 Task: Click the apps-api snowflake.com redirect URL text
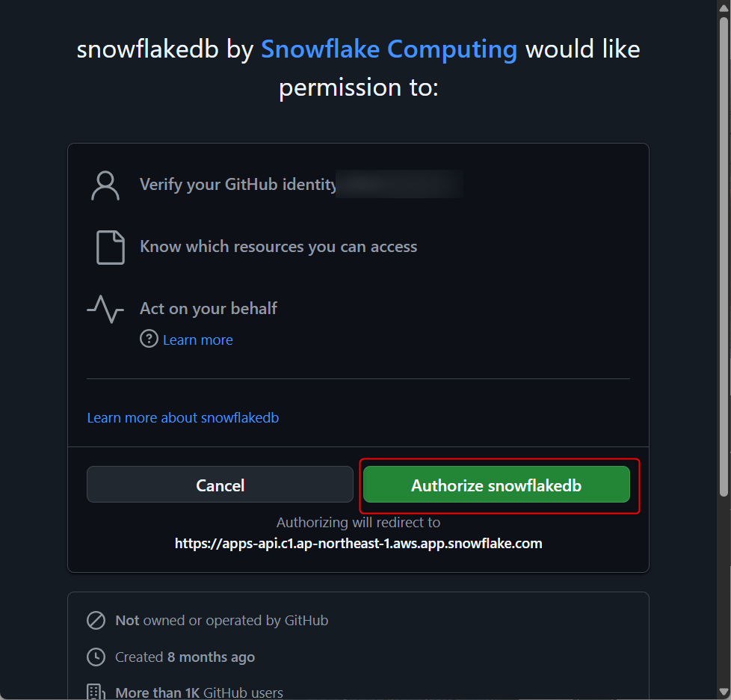pyautogui.click(x=358, y=544)
